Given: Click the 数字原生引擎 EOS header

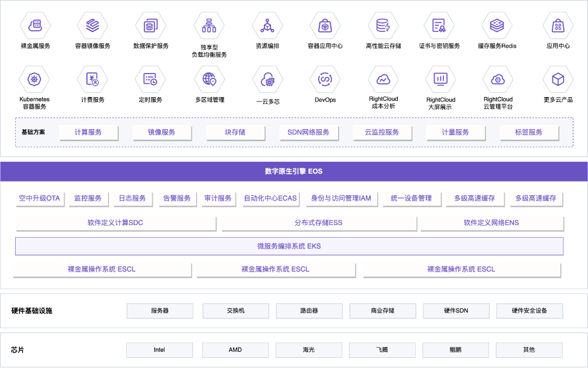Looking at the screenshot, I should [294, 171].
